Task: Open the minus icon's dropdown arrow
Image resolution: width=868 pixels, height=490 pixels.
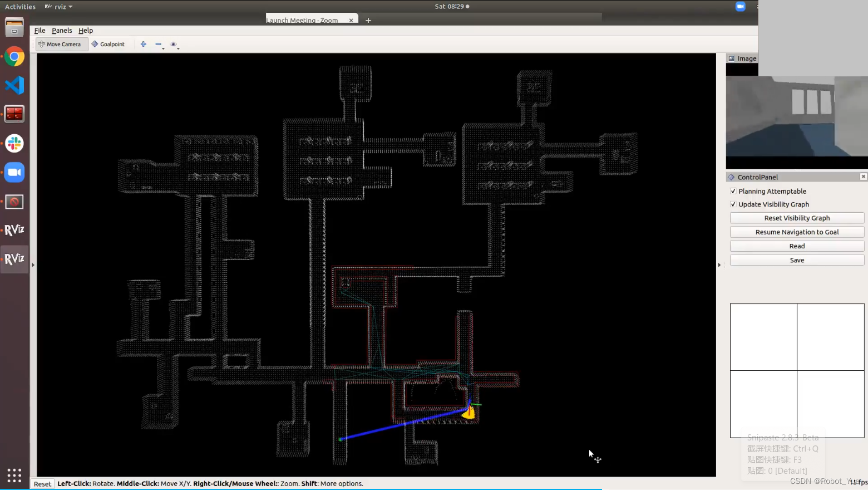Action: click(x=163, y=48)
